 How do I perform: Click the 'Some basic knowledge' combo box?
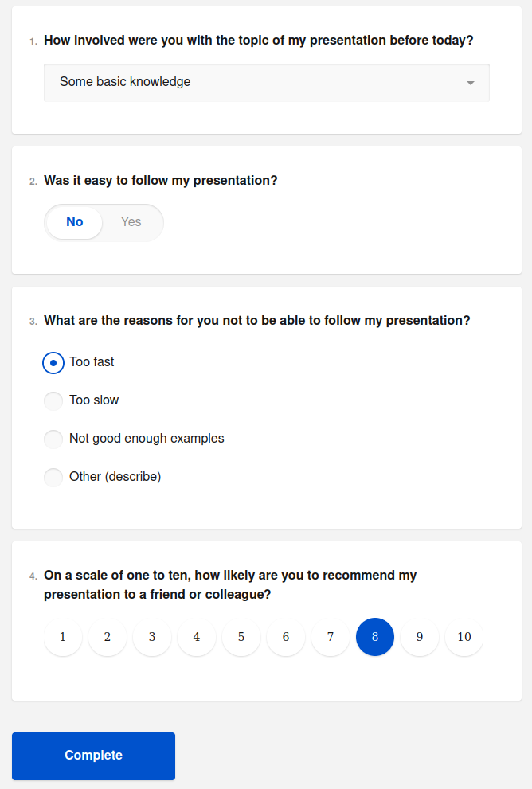pyautogui.click(x=255, y=82)
